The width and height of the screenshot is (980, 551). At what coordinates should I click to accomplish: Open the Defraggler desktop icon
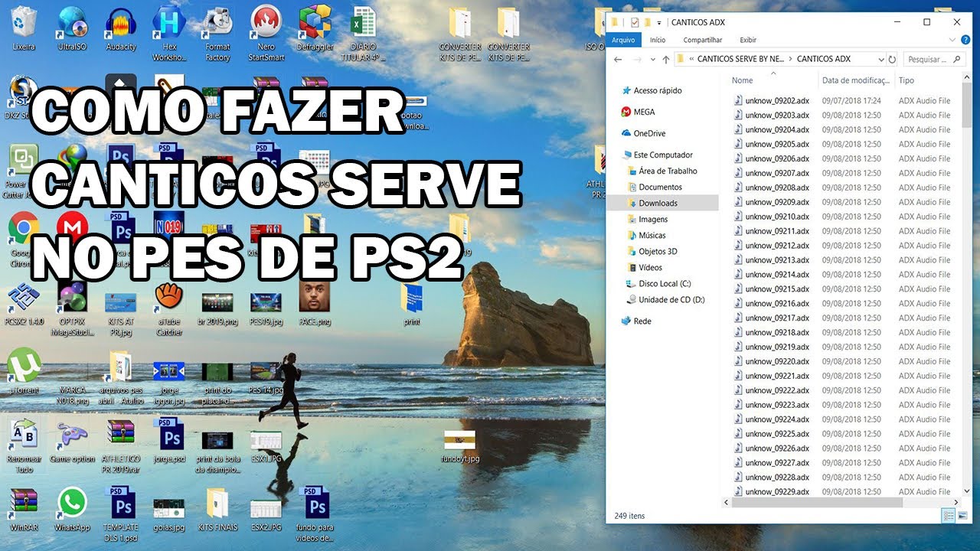tap(314, 29)
